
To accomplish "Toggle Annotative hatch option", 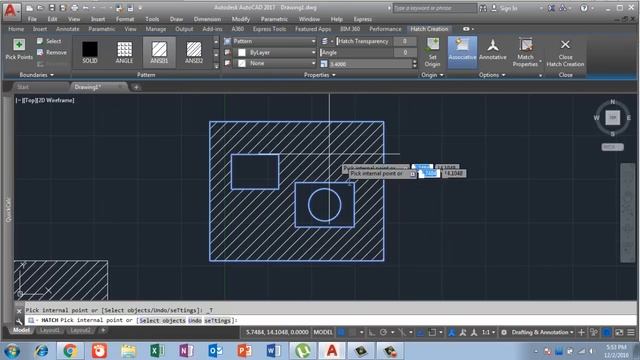I will point(493,49).
